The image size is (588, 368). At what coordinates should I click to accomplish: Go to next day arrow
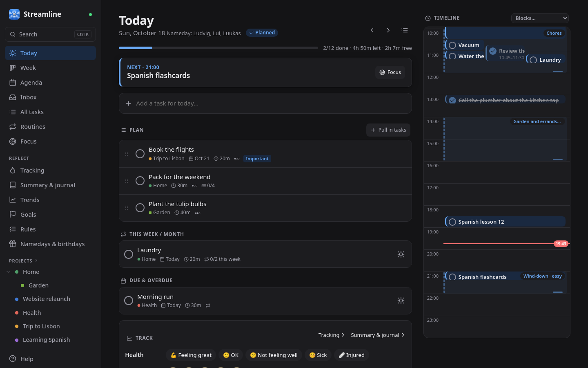[388, 30]
